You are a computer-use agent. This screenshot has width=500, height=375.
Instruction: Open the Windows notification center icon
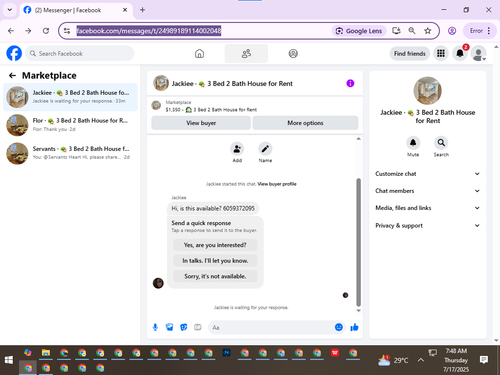point(484,360)
